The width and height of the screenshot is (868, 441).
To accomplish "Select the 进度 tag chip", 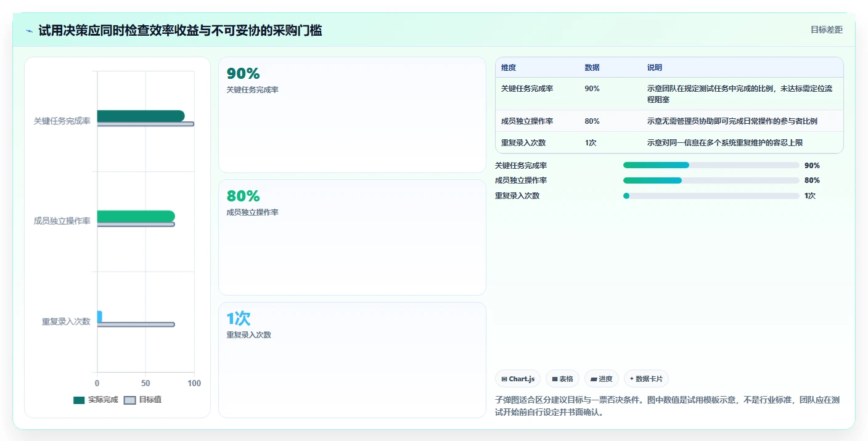I will coord(602,379).
